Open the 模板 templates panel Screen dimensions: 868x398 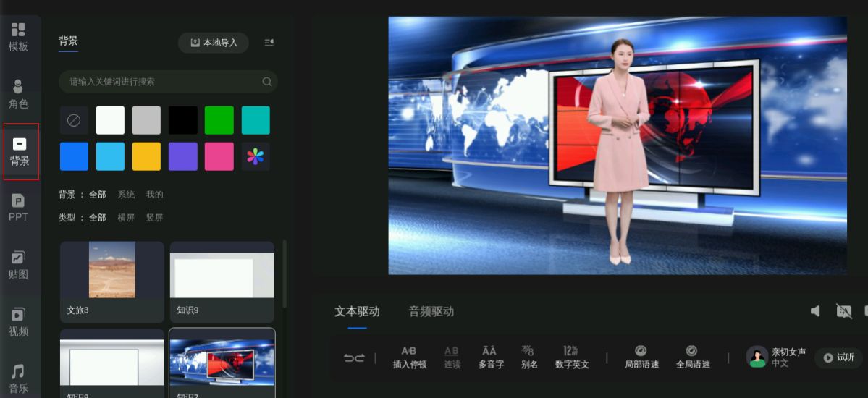click(18, 37)
